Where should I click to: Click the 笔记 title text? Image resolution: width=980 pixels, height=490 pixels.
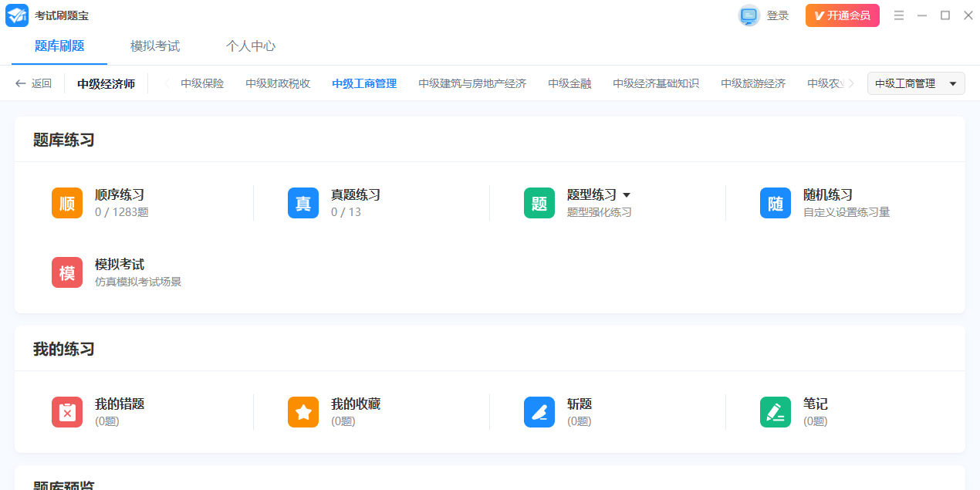pos(816,404)
